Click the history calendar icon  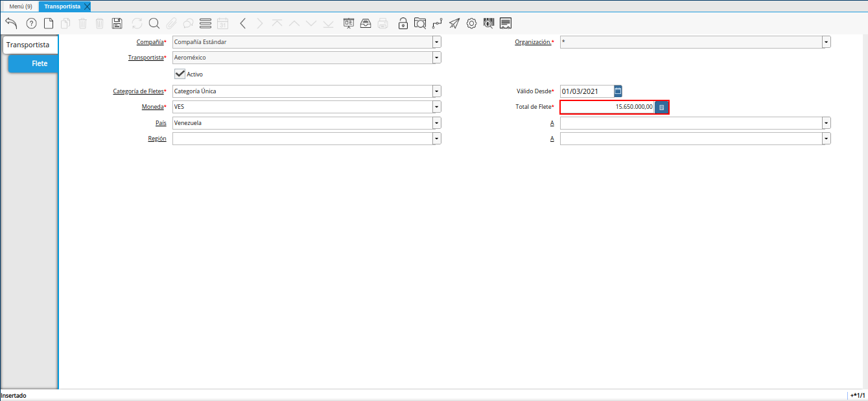pos(222,23)
